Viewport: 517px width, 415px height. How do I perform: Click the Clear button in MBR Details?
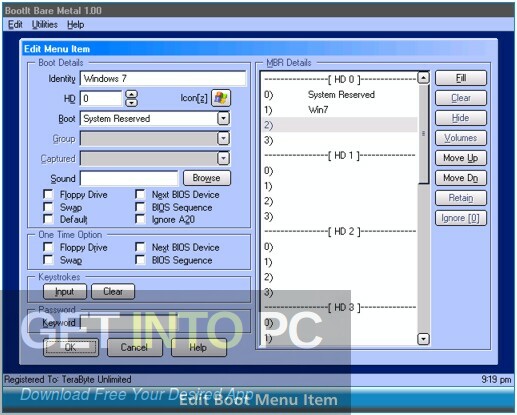(461, 98)
